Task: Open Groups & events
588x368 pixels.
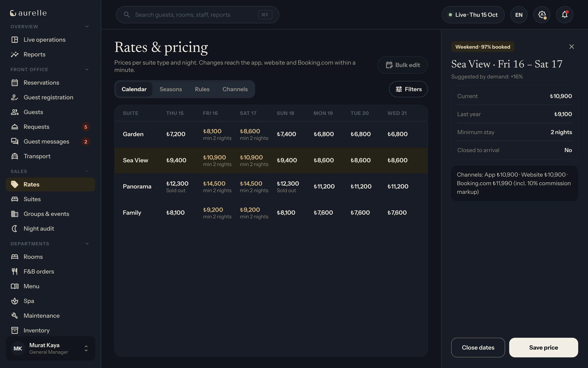Action: point(50,214)
